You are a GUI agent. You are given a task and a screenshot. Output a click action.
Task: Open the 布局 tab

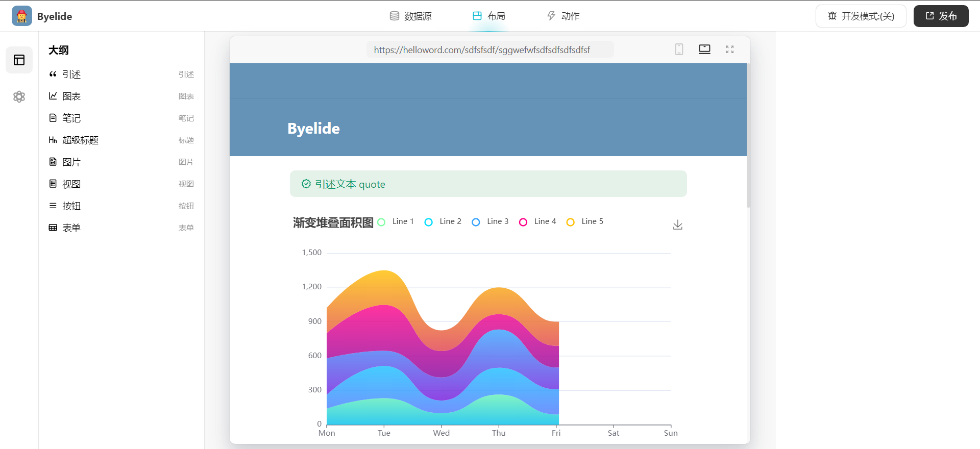pos(489,16)
